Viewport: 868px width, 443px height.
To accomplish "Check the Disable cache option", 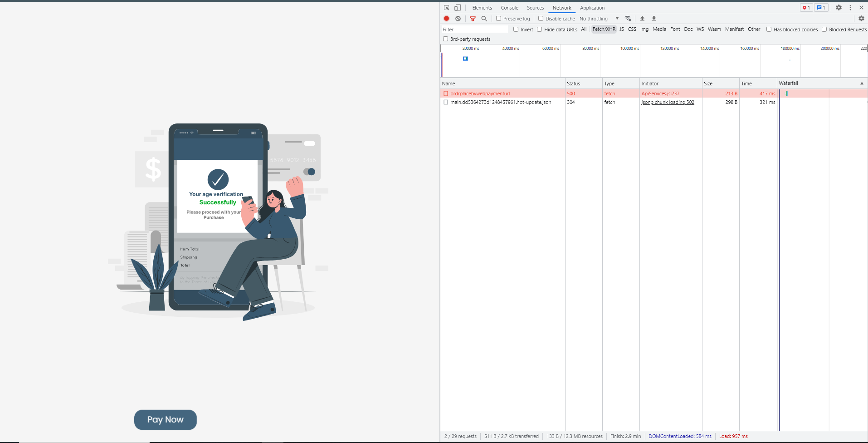I will point(541,19).
